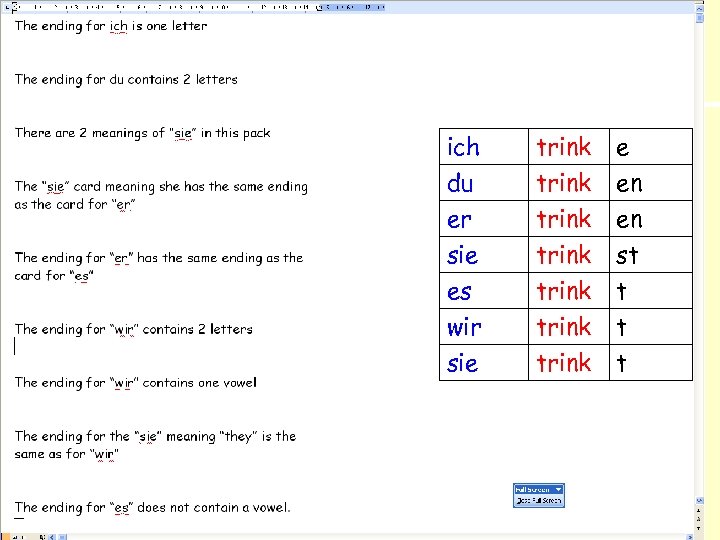Click the vertical scrollbar down arrow
Screen dimensions: 720x540
[x=699, y=501]
